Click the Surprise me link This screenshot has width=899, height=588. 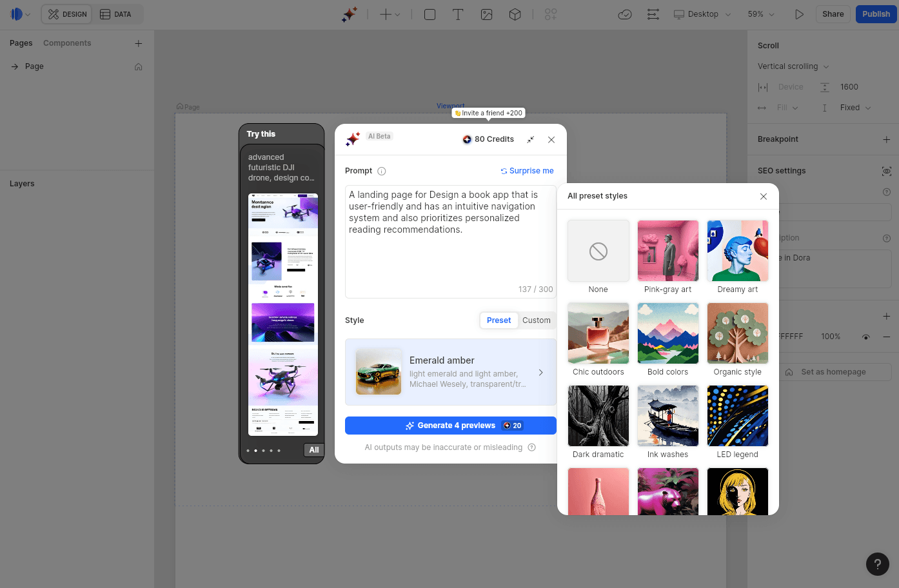[527, 170]
